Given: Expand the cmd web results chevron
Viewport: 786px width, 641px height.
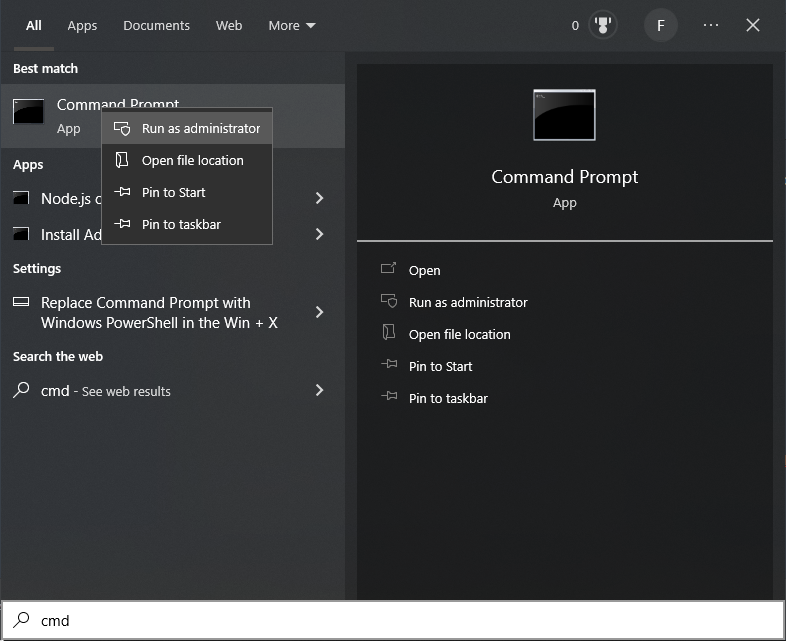Looking at the screenshot, I should [319, 390].
